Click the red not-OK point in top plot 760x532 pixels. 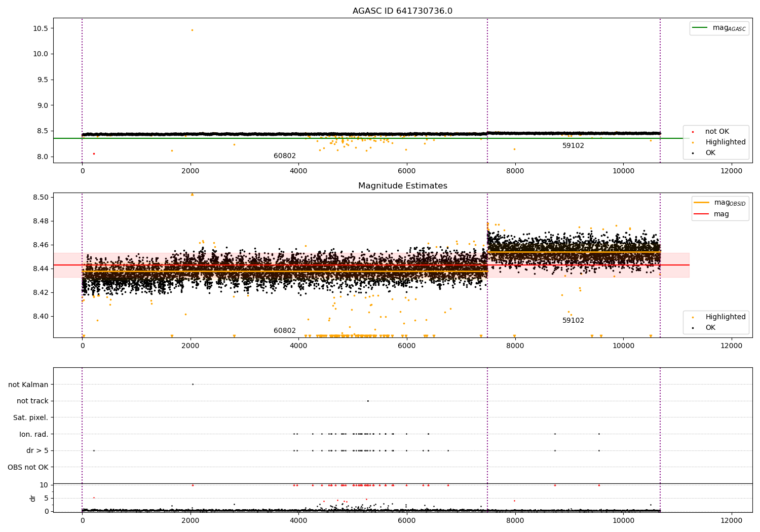pos(94,154)
